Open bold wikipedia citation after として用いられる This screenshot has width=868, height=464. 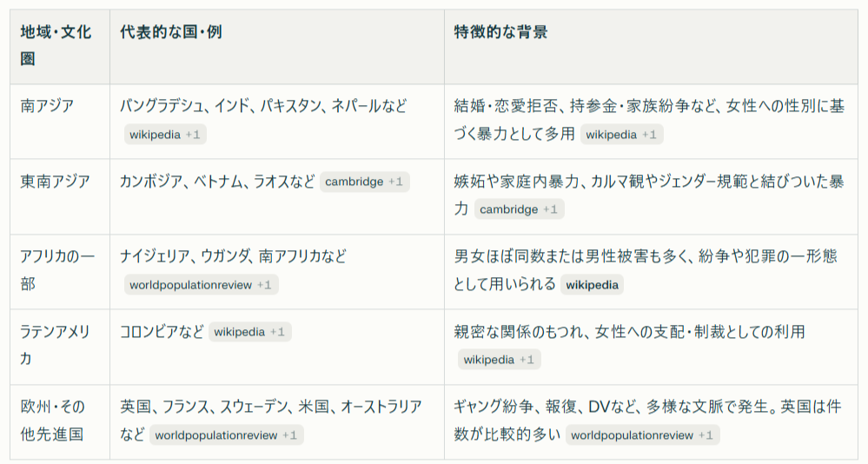[592, 285]
